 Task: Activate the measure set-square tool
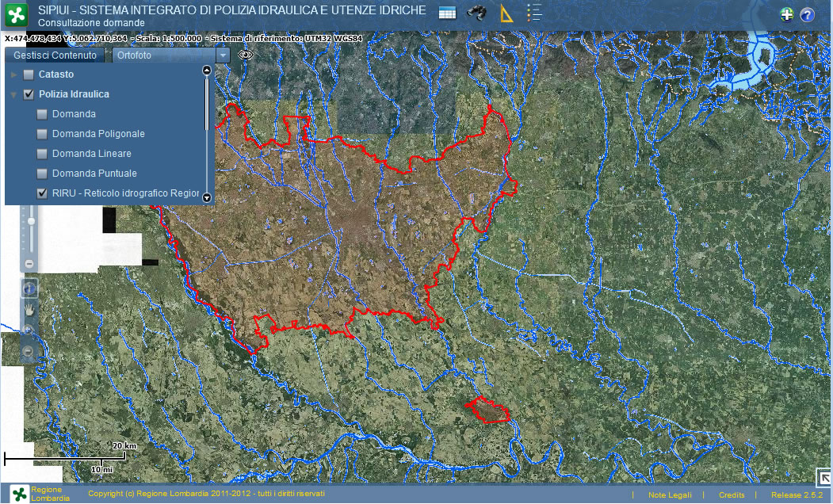click(506, 13)
